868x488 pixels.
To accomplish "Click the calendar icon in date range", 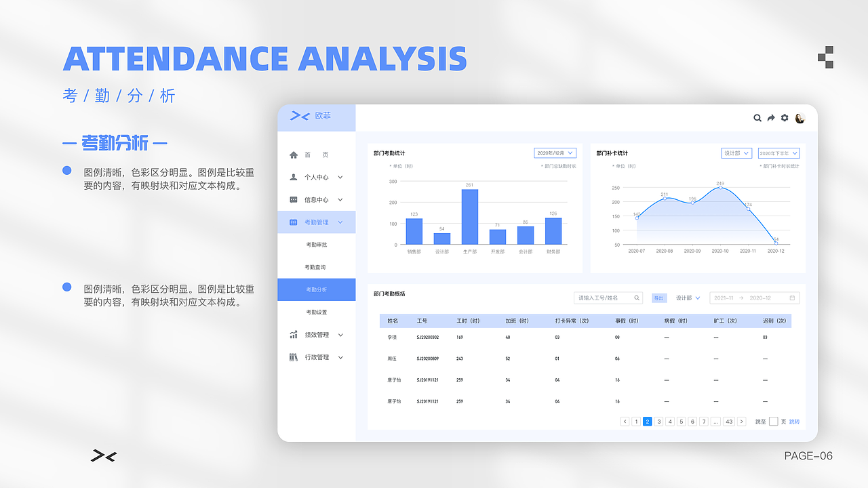I will tap(791, 298).
